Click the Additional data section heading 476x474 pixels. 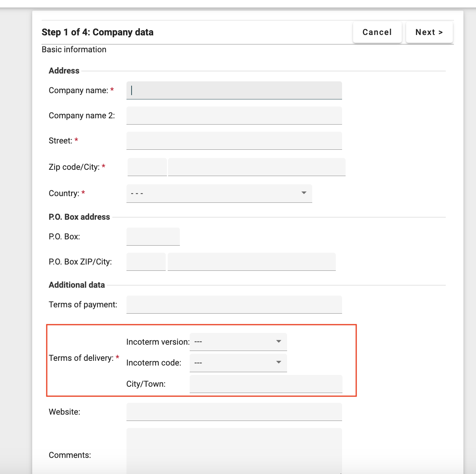(x=77, y=285)
